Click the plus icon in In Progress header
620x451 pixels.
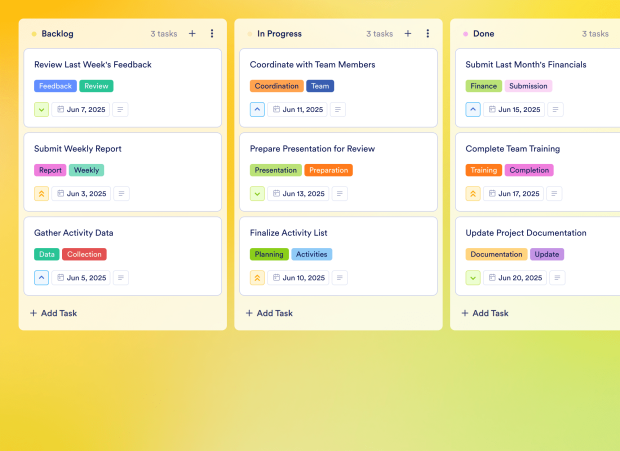(x=408, y=33)
